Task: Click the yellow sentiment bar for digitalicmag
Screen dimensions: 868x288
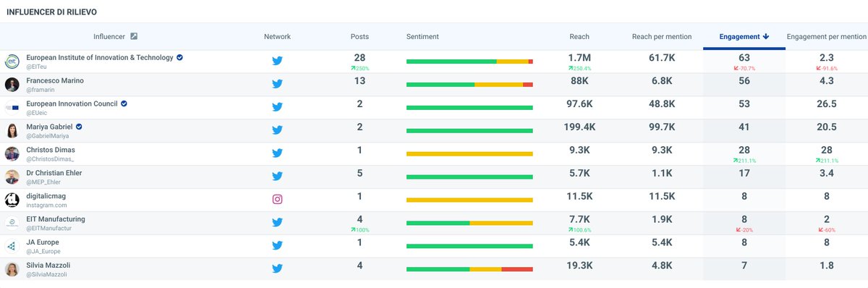Action: click(469, 200)
